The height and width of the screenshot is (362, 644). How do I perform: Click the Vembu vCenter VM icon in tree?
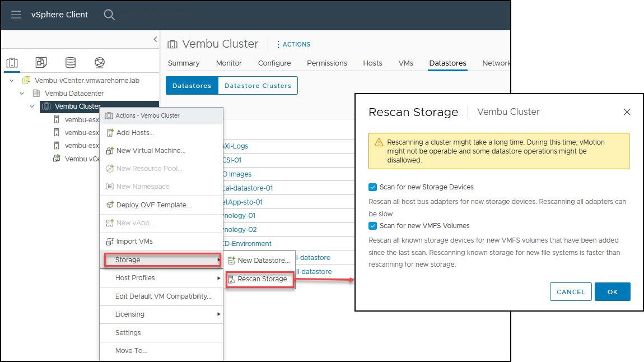click(x=57, y=159)
